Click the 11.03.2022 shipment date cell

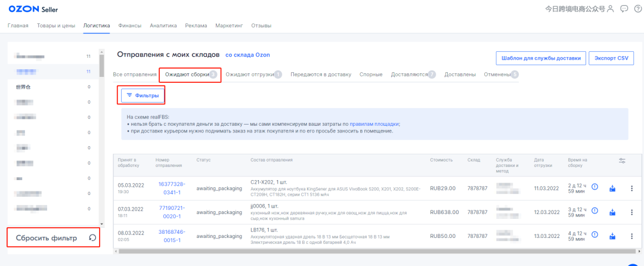click(x=547, y=188)
